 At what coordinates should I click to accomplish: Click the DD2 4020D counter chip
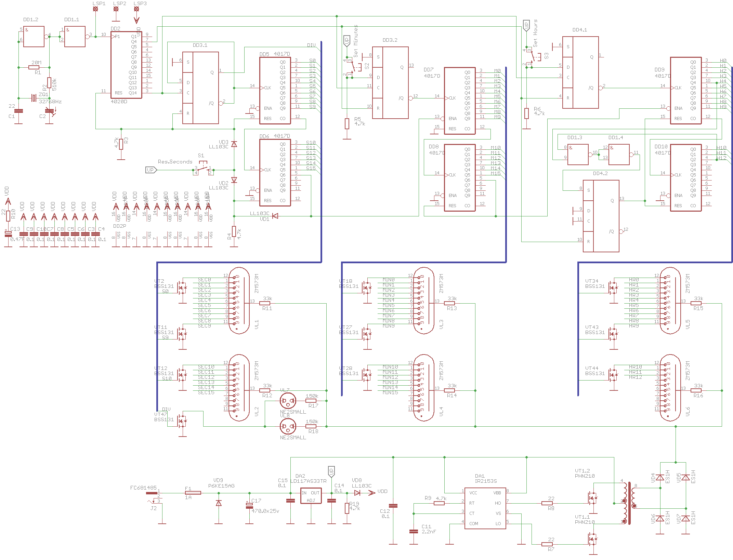(x=126, y=65)
